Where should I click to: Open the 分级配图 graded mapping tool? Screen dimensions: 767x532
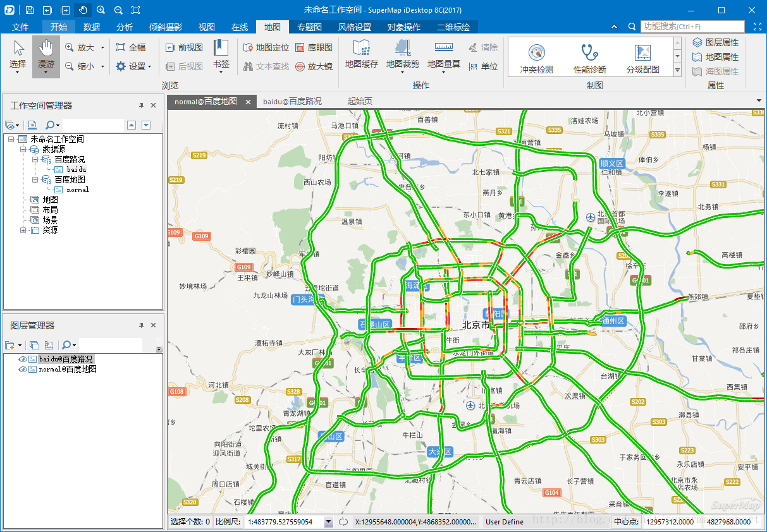coord(642,59)
